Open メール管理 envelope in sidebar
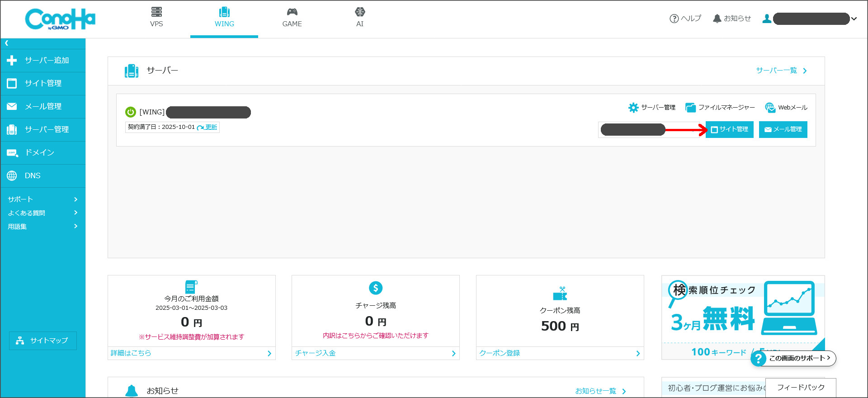The image size is (868, 398). pos(12,107)
